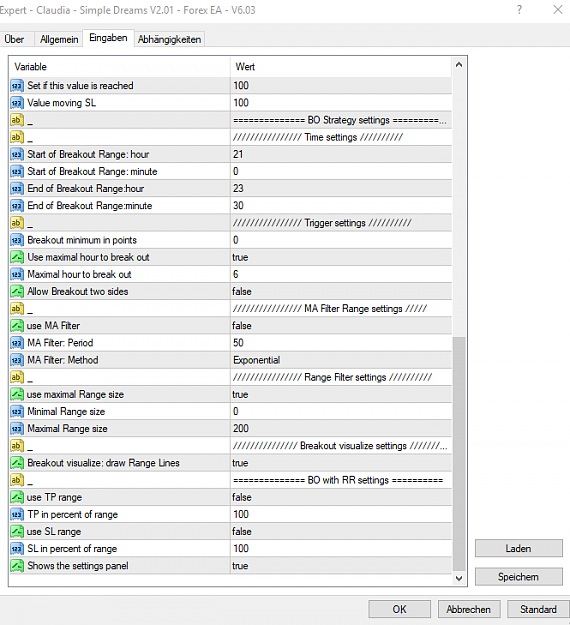Open the Allgemein tab
570x625 pixels.
click(59, 39)
